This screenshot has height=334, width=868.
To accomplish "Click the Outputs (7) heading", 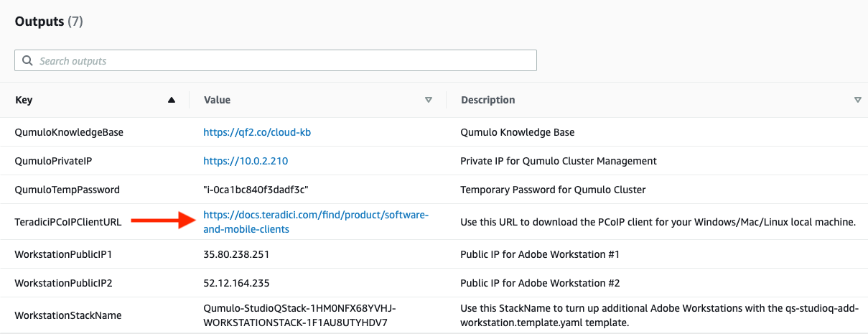I will click(x=49, y=22).
